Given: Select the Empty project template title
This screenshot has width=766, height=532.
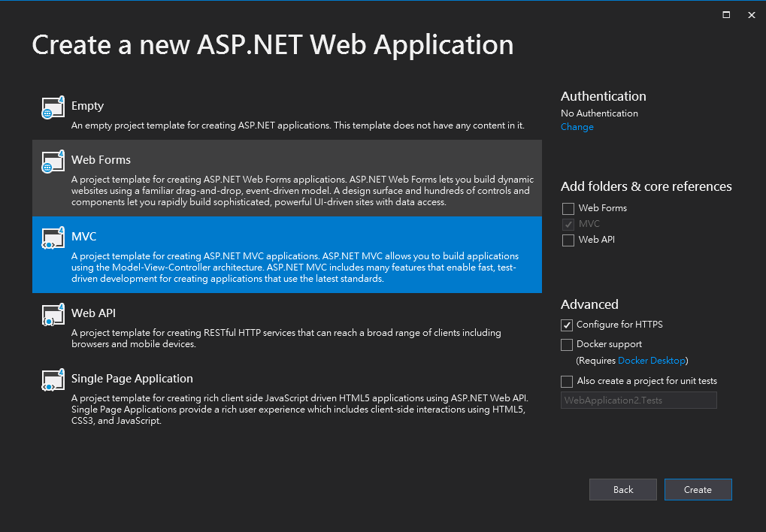Looking at the screenshot, I should 87,106.
